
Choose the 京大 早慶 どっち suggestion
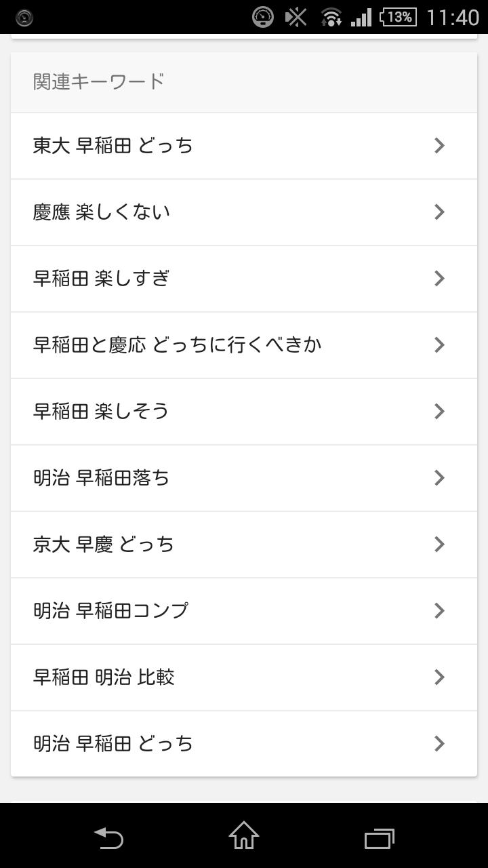(104, 545)
